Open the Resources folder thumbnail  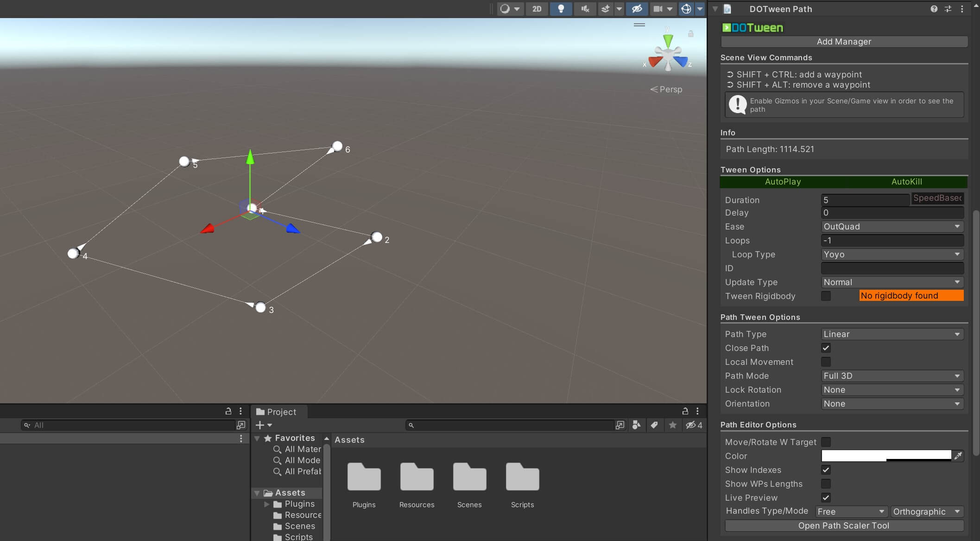[x=417, y=477]
